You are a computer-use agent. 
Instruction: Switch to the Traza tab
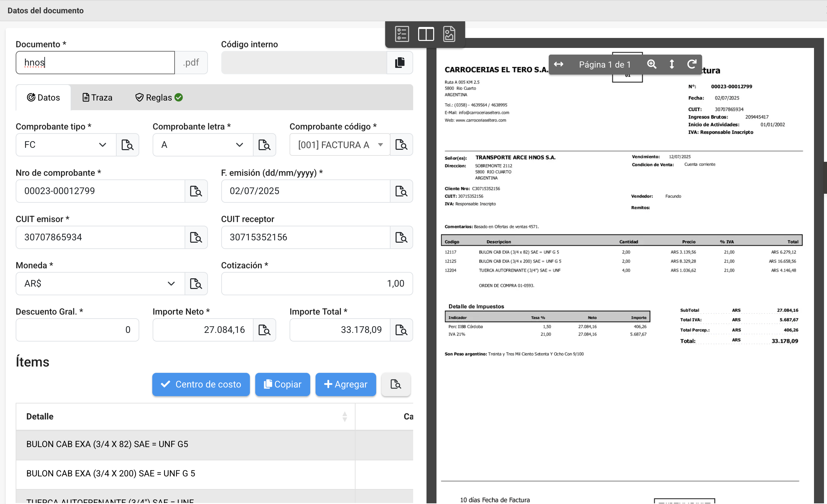click(x=97, y=98)
